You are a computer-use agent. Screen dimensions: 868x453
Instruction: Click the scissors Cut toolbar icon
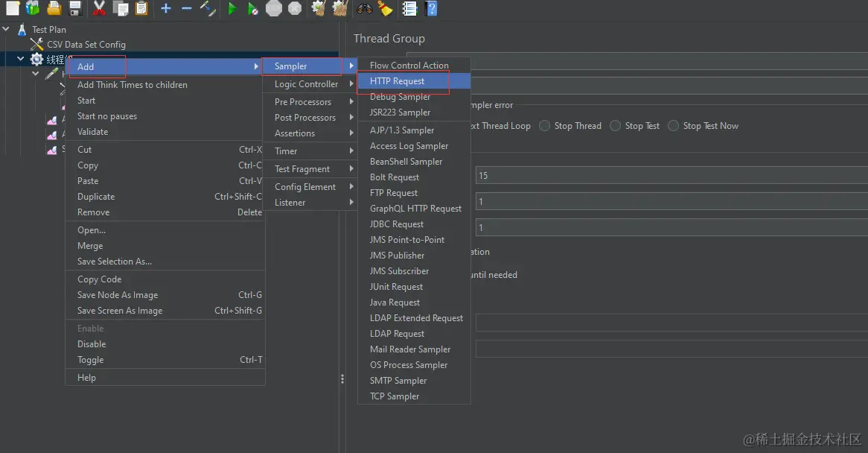(x=99, y=7)
